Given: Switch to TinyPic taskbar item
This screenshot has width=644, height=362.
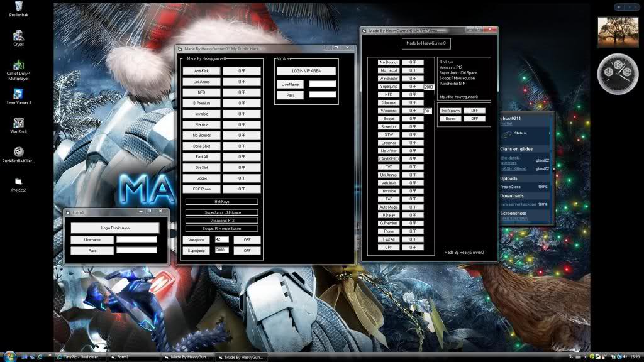Looking at the screenshot, I should coord(80,357).
